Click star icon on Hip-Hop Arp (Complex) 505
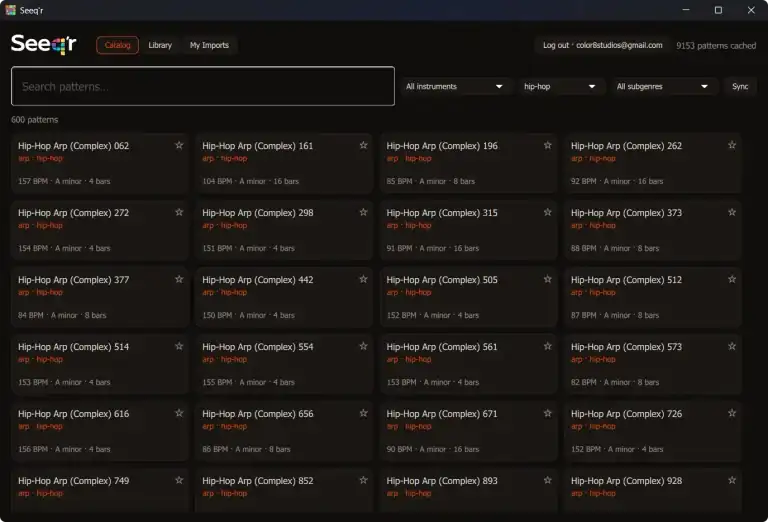Screen dimensions: 768x522 coord(548,280)
